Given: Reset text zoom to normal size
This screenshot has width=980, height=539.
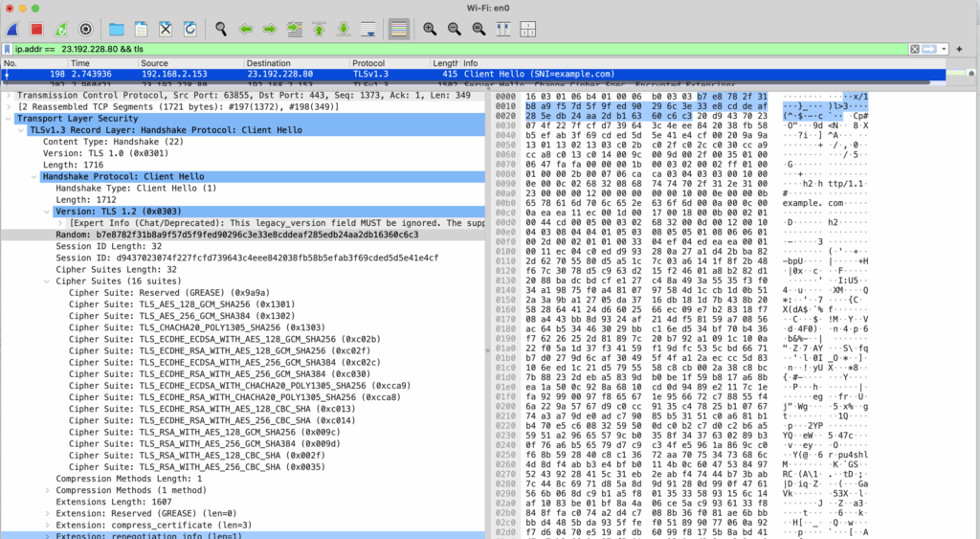Looking at the screenshot, I should coord(479,30).
